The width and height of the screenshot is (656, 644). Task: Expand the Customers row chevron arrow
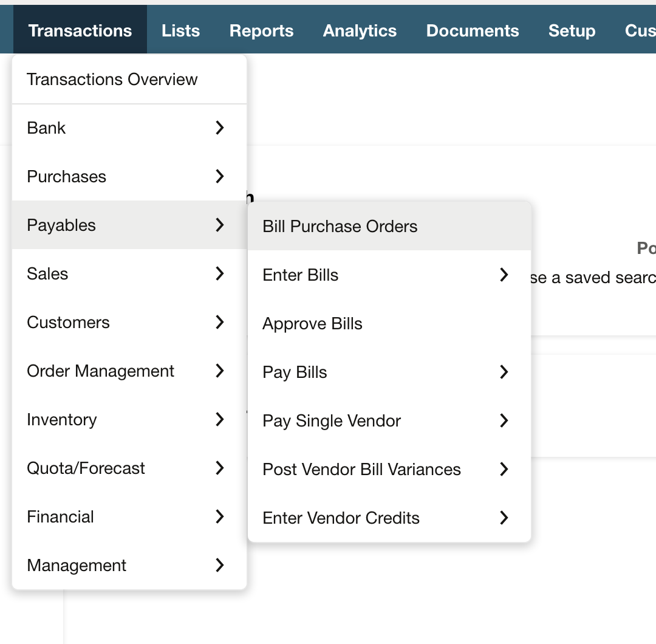[220, 322]
